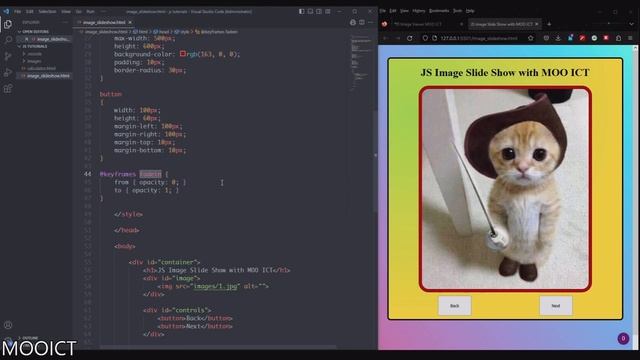
Task: Close the JS Image Slide Show tab
Action: [537, 24]
